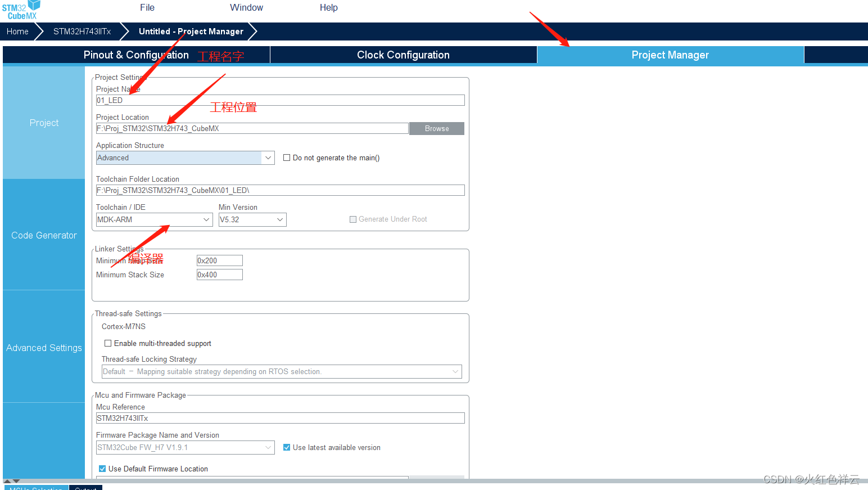Open the Advanced Settings side section
Image resolution: width=868 pixels, height=490 pixels.
(x=44, y=348)
